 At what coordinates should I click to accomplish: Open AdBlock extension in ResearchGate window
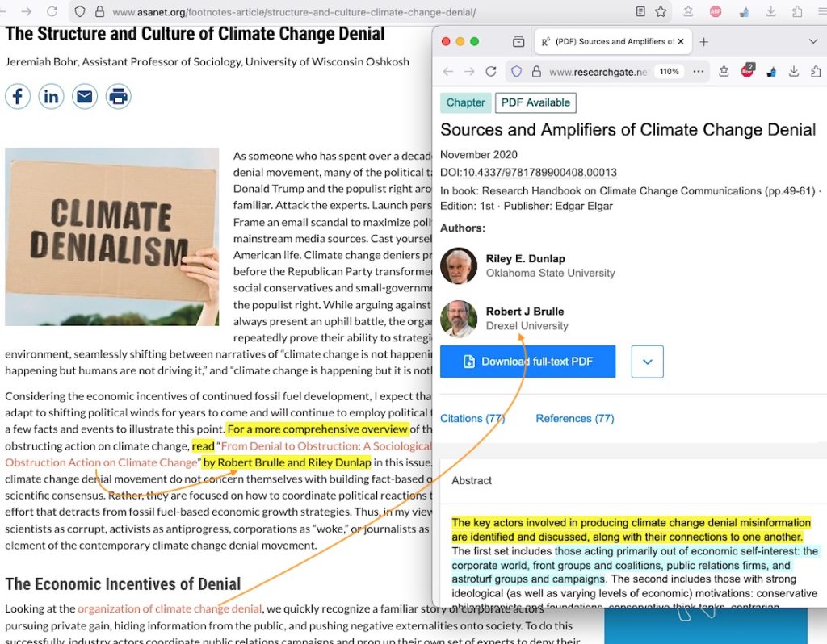coord(747,72)
